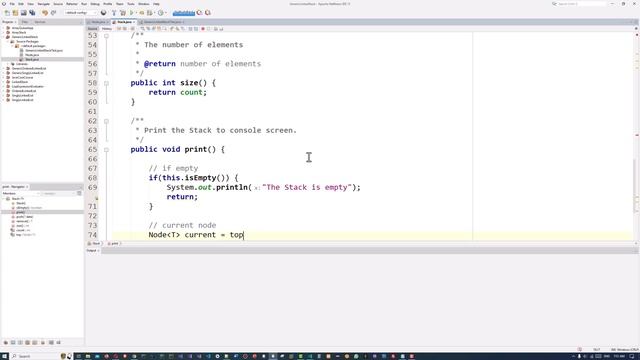Image resolution: width=640 pixels, height=360 pixels.
Task: Open the Window menu
Action: click(144, 4)
